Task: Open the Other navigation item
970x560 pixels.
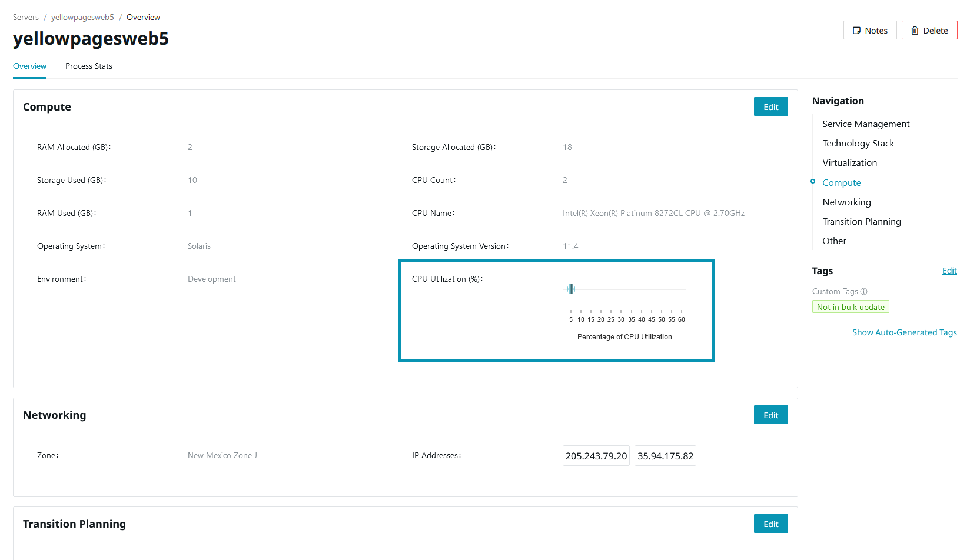Action: click(x=834, y=241)
